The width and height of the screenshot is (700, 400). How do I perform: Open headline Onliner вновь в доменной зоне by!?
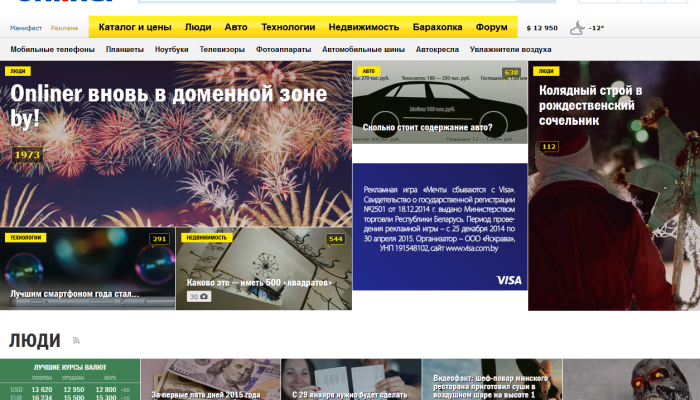(168, 106)
